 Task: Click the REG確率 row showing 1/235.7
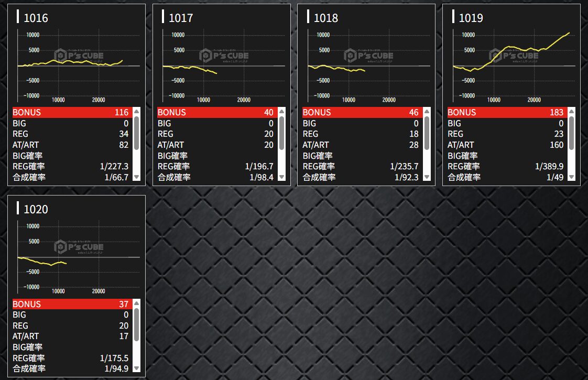pos(361,166)
